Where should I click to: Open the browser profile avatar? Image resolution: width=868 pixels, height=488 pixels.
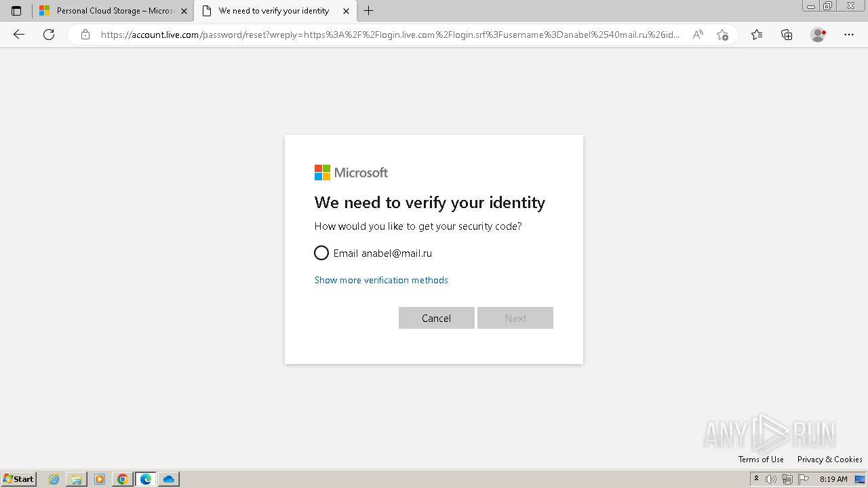(x=818, y=35)
